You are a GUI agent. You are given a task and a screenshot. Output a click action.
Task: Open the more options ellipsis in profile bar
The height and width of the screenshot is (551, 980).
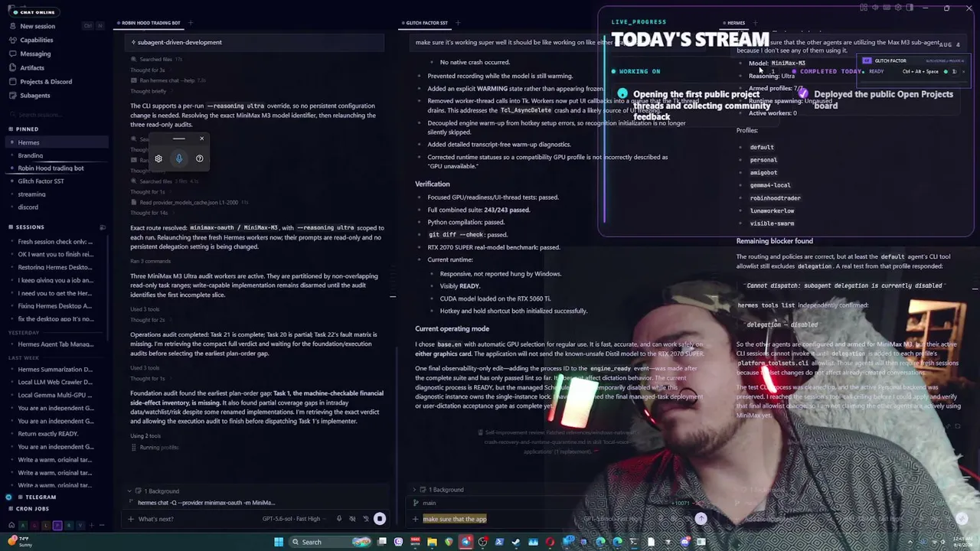(102, 526)
